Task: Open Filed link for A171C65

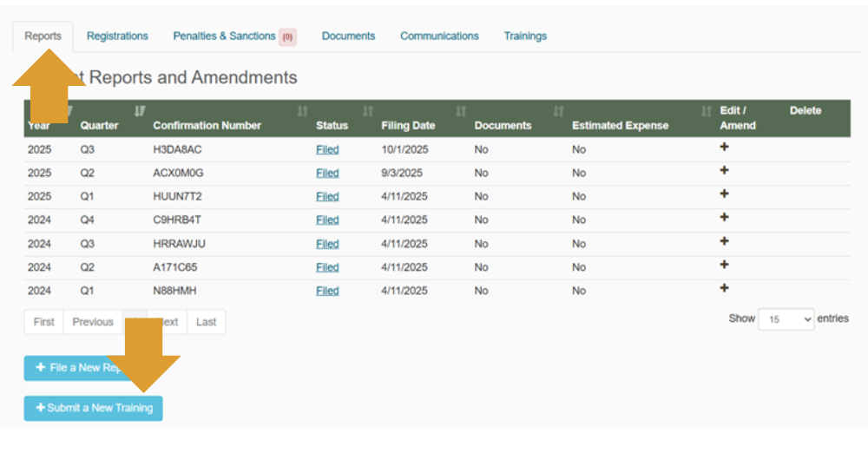Action: 327,267
